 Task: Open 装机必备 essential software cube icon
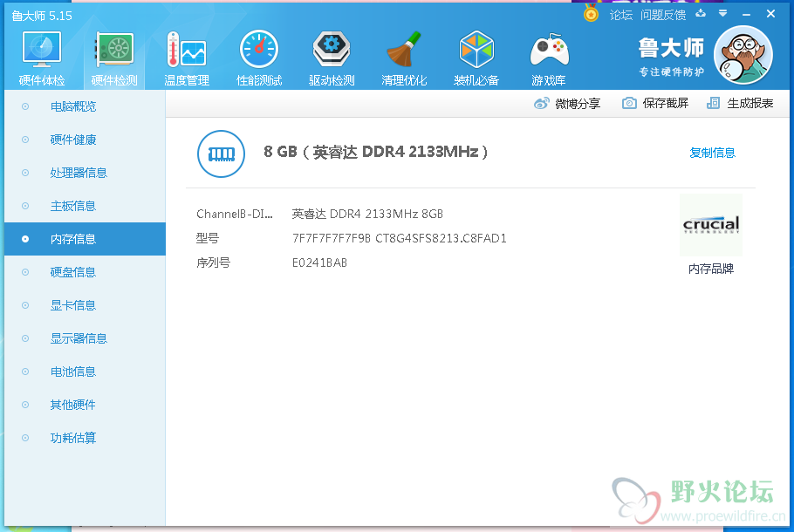point(476,58)
